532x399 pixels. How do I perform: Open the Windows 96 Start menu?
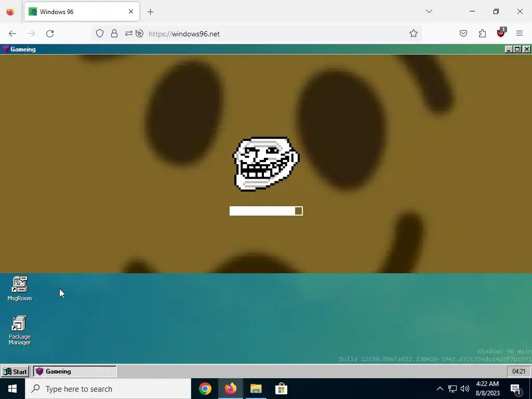(x=15, y=371)
